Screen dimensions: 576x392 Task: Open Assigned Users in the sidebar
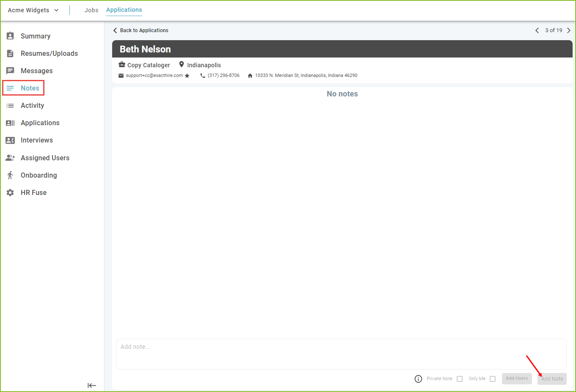tap(45, 158)
